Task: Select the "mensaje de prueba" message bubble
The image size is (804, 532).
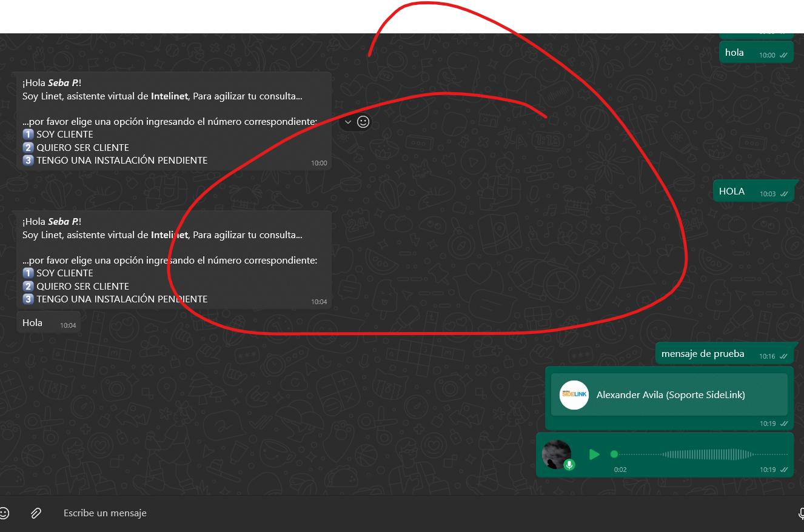Action: (703, 354)
